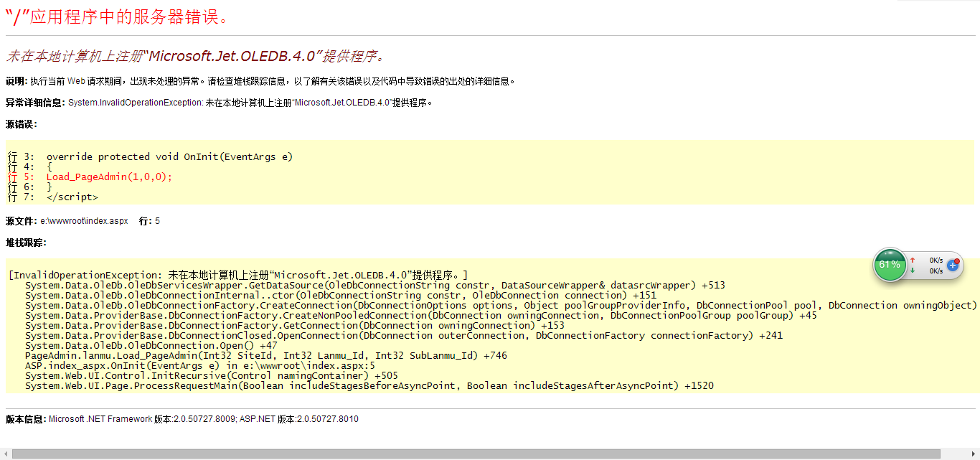
Task: Click the red Load_PageAdmin(1,0,0); source line
Action: pyautogui.click(x=109, y=177)
